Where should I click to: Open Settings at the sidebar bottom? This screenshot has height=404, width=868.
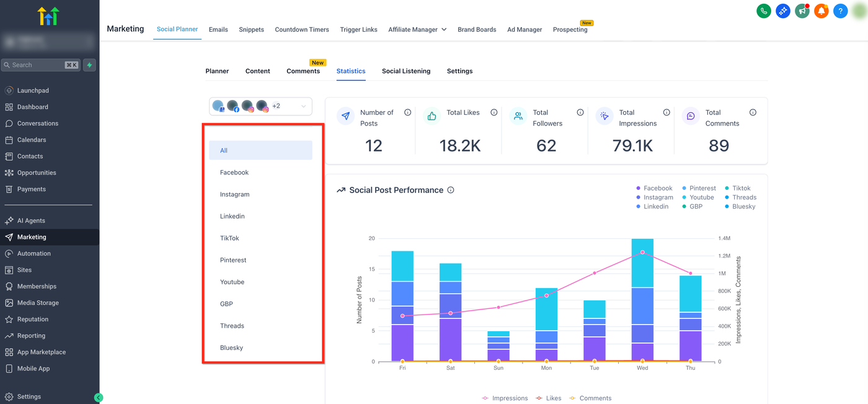29,397
